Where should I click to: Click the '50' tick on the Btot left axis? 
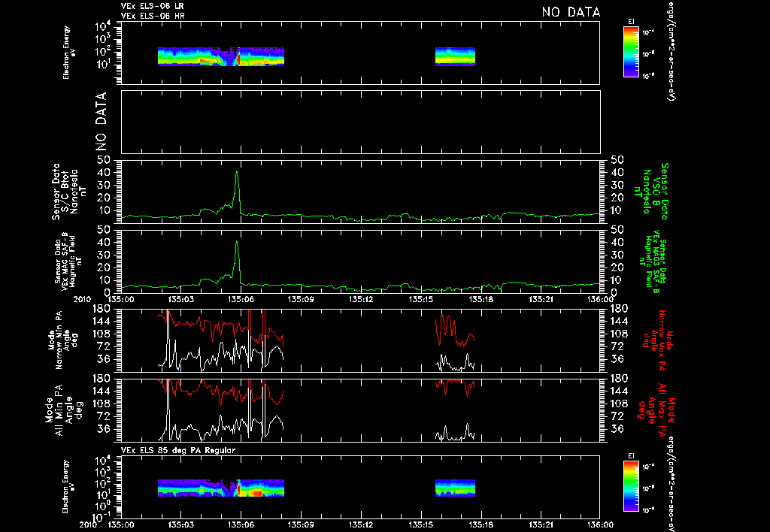pyautogui.click(x=104, y=160)
